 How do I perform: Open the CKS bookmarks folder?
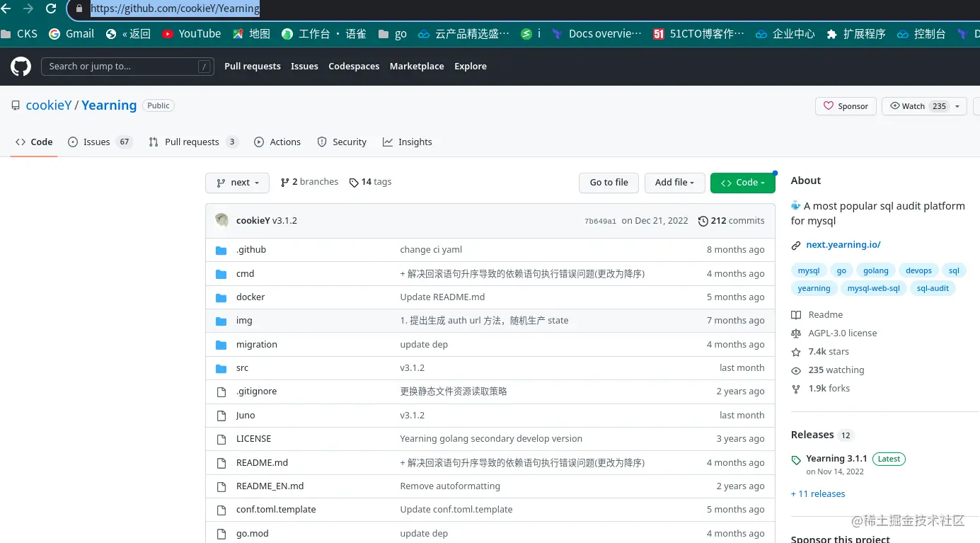[x=20, y=33]
